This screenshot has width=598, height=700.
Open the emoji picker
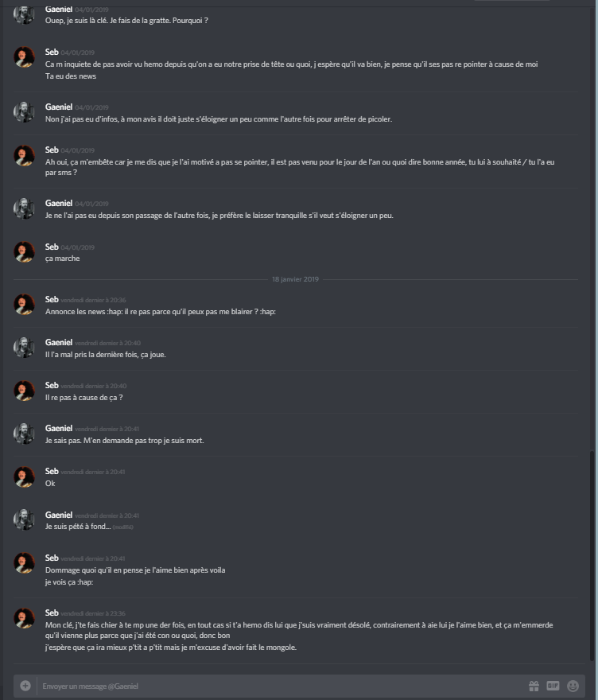click(x=573, y=686)
